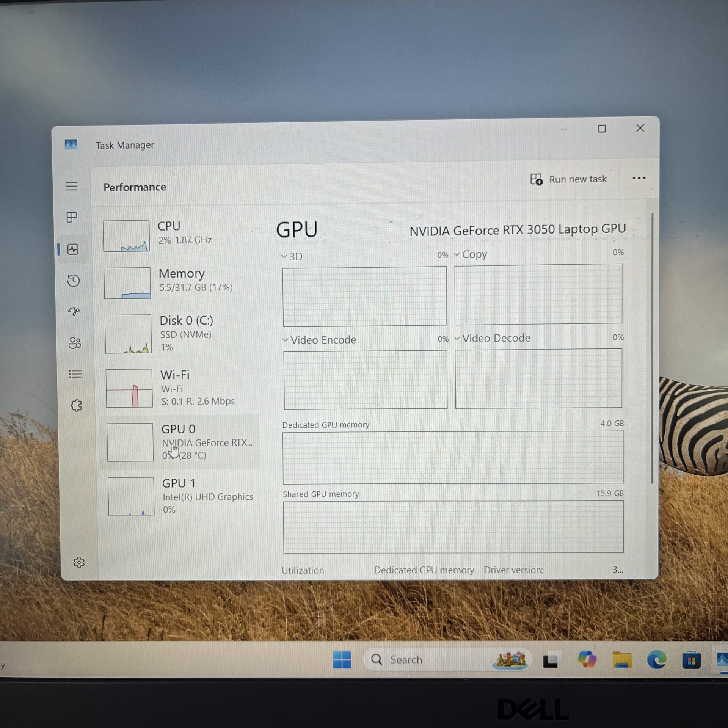Select the Performance page icon
Screen dimensions: 728x728
click(73, 249)
